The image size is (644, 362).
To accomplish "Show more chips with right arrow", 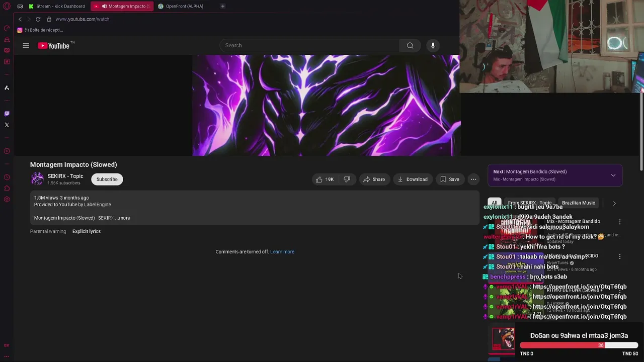I will [x=614, y=203].
